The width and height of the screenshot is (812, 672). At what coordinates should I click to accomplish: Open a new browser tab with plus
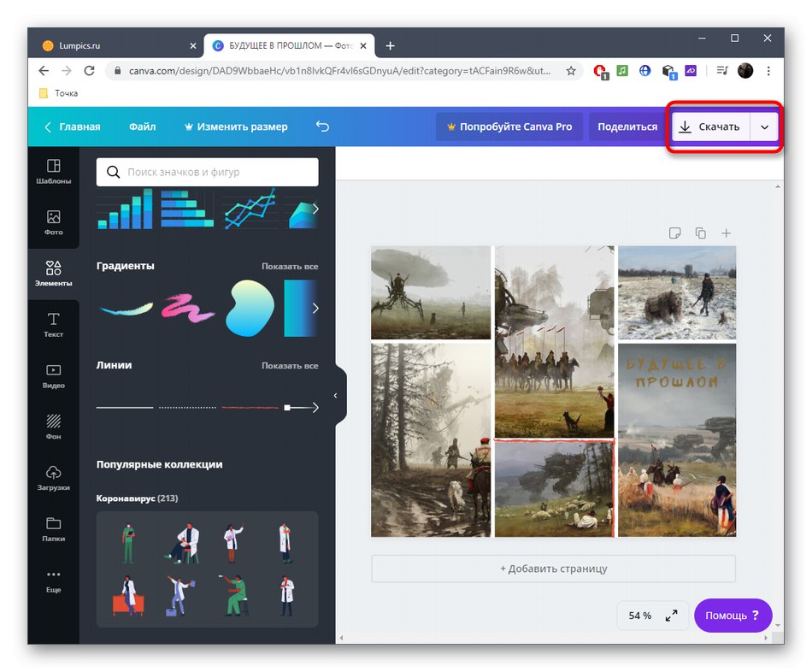pyautogui.click(x=390, y=45)
